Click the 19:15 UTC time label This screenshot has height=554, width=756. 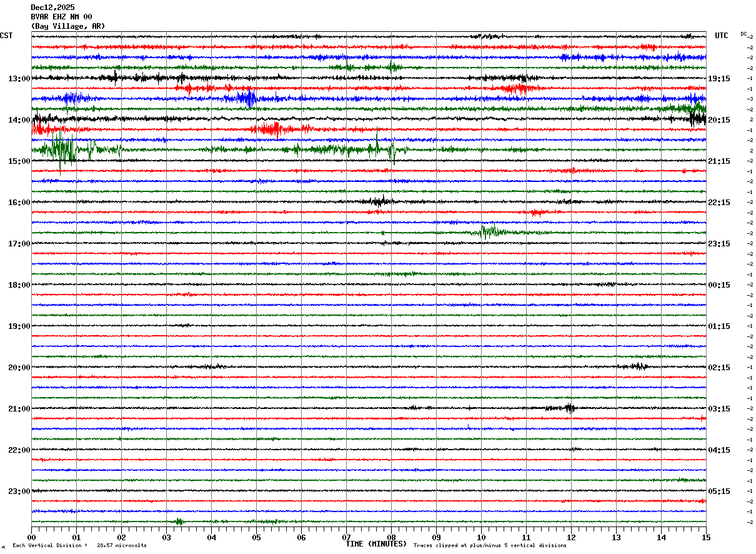(719, 79)
